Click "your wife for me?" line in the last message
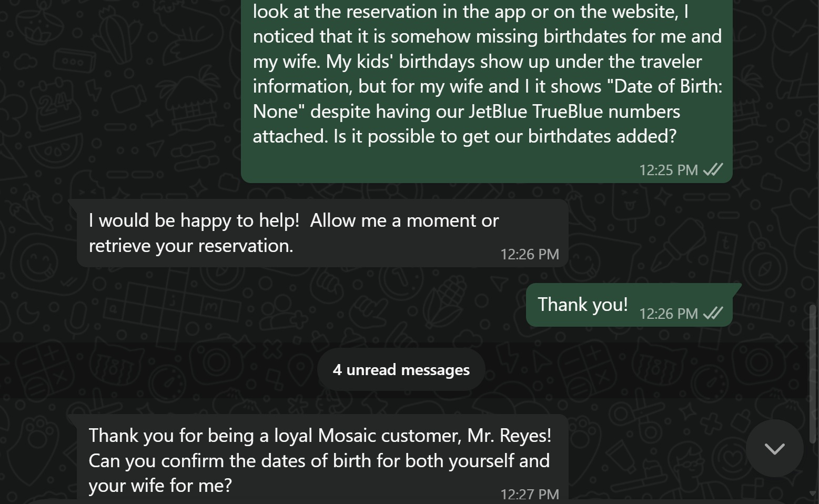Viewport: 819px width, 504px height. point(160,485)
